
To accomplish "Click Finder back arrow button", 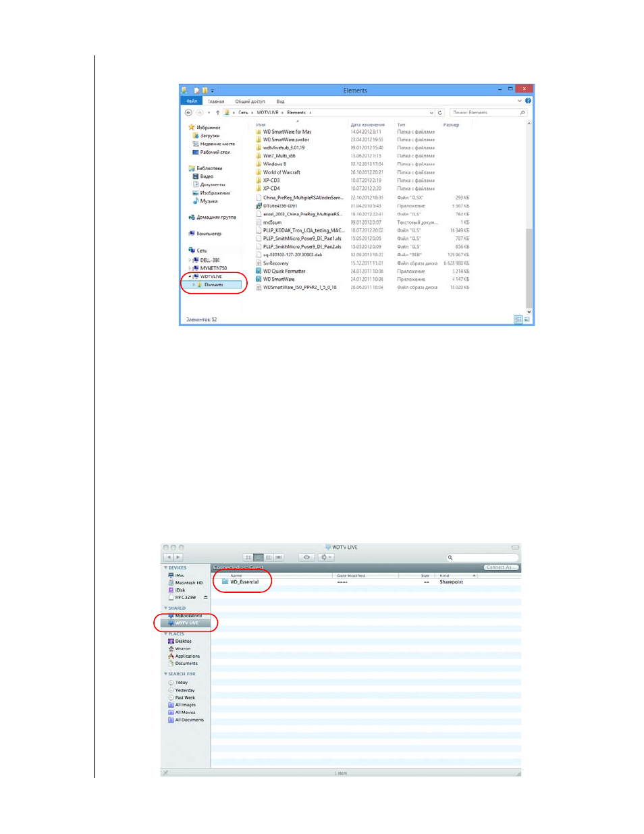I will (x=169, y=558).
